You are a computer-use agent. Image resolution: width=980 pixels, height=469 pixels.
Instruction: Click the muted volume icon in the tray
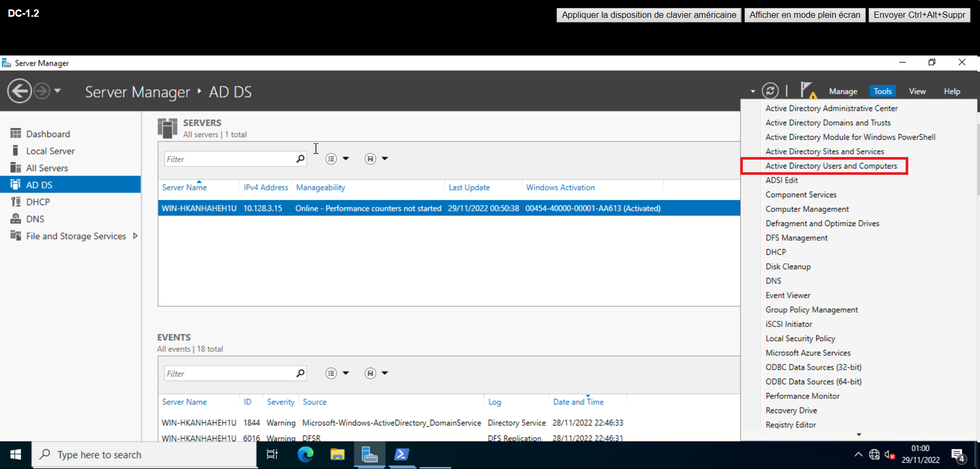pyautogui.click(x=889, y=454)
